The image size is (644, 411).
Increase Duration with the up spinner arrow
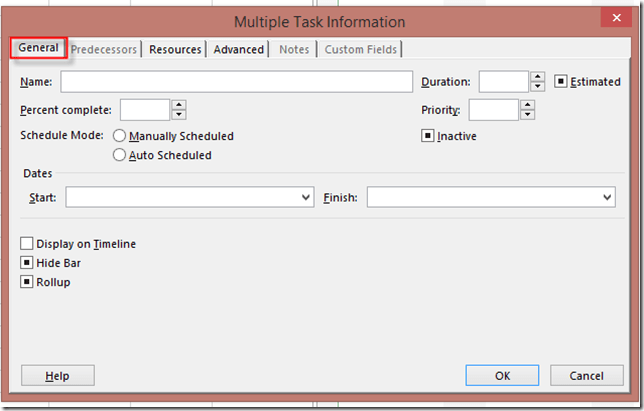pos(537,76)
